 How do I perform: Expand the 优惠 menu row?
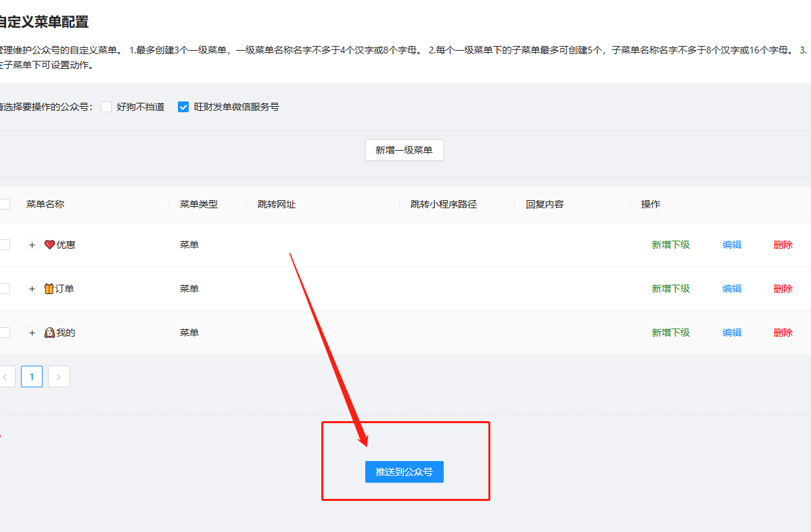pyautogui.click(x=32, y=245)
